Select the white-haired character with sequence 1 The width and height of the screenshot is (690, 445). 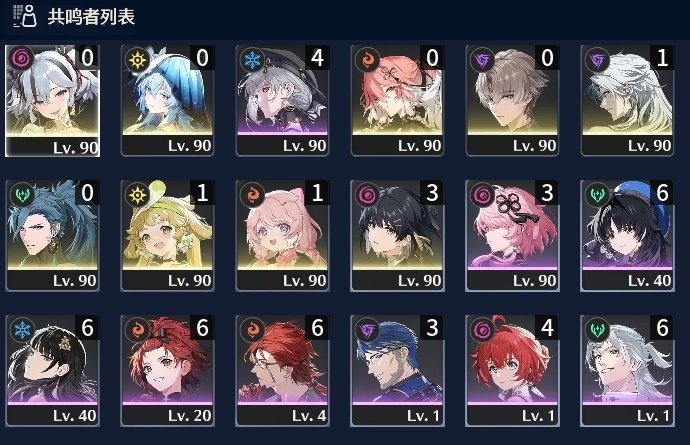coord(628,100)
